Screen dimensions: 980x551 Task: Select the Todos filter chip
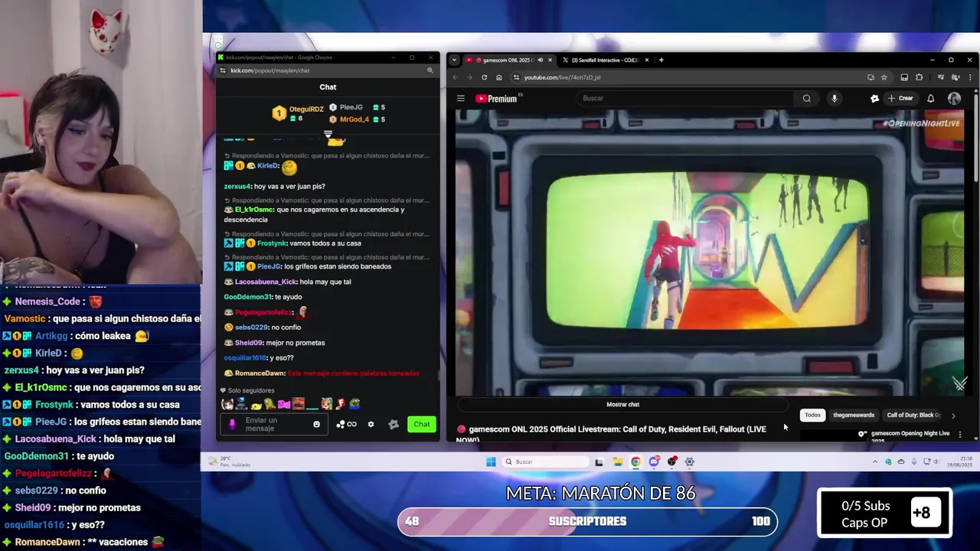tap(812, 415)
